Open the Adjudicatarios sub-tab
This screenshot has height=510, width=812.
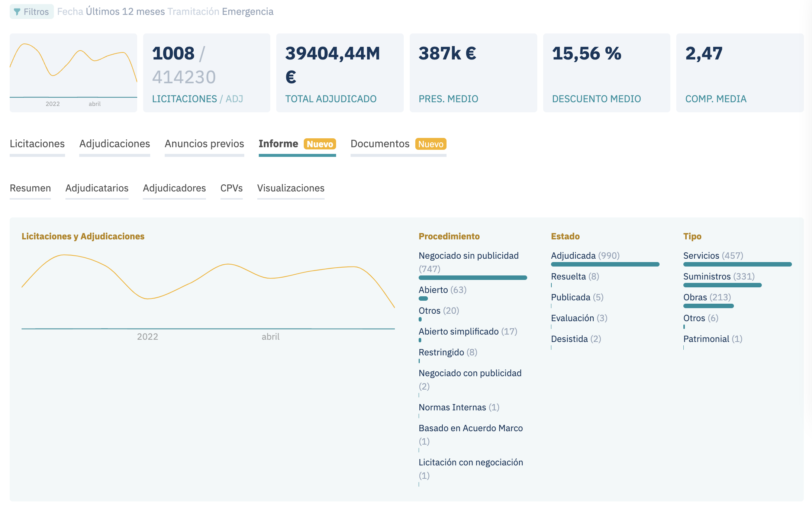coord(97,188)
